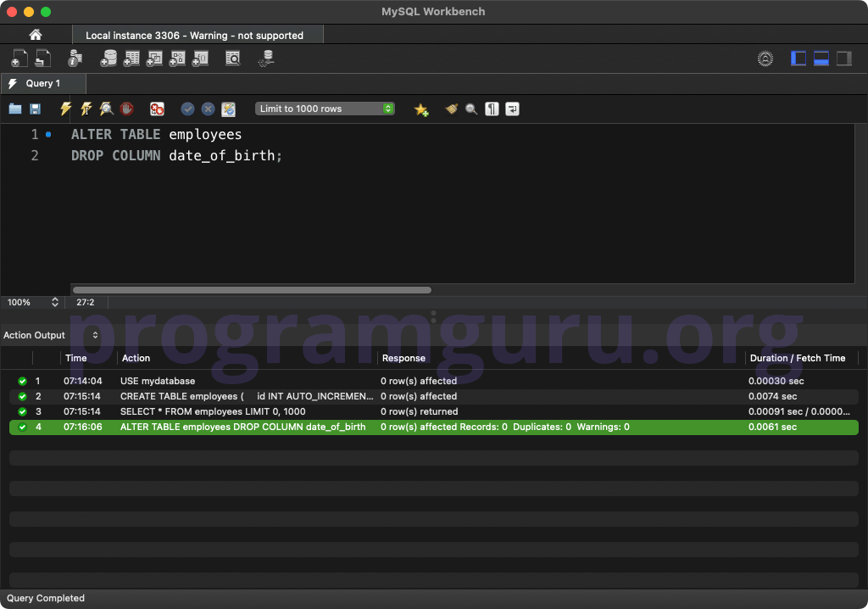The image size is (868, 609).
Task: Click the 0 row(s) returned response
Action: coord(419,411)
